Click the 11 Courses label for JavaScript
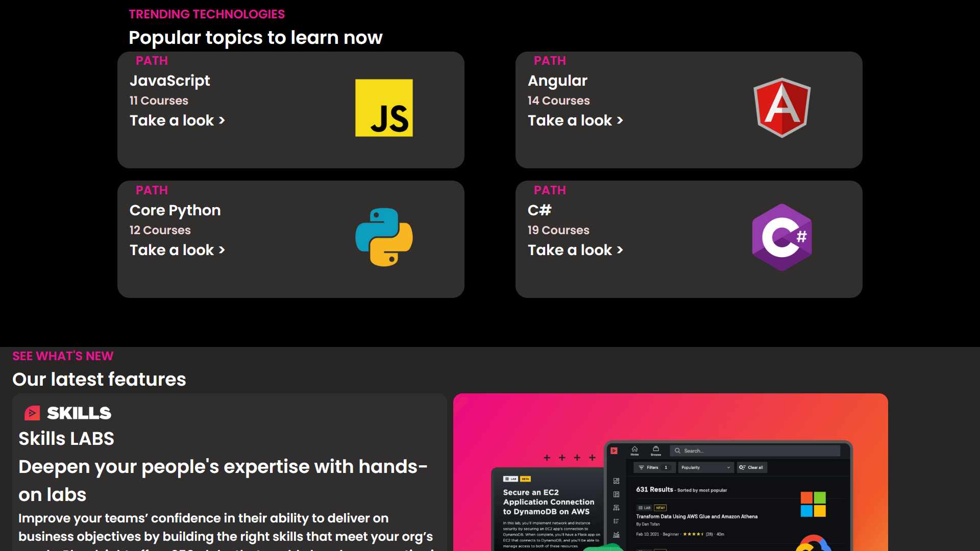980x551 pixels. pos(159,101)
